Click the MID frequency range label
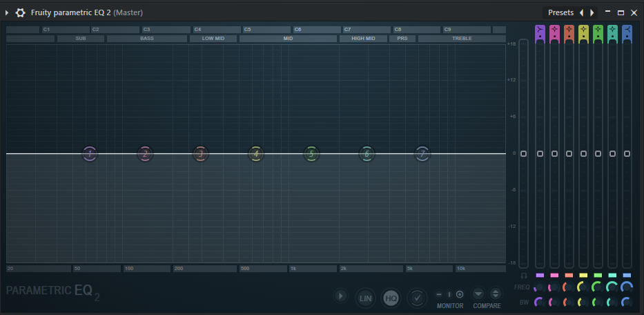Screen dimensions: 644x315 pos(288,39)
